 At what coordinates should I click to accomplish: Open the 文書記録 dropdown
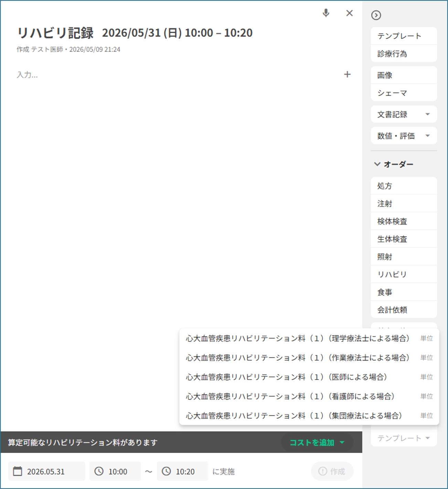(x=404, y=114)
